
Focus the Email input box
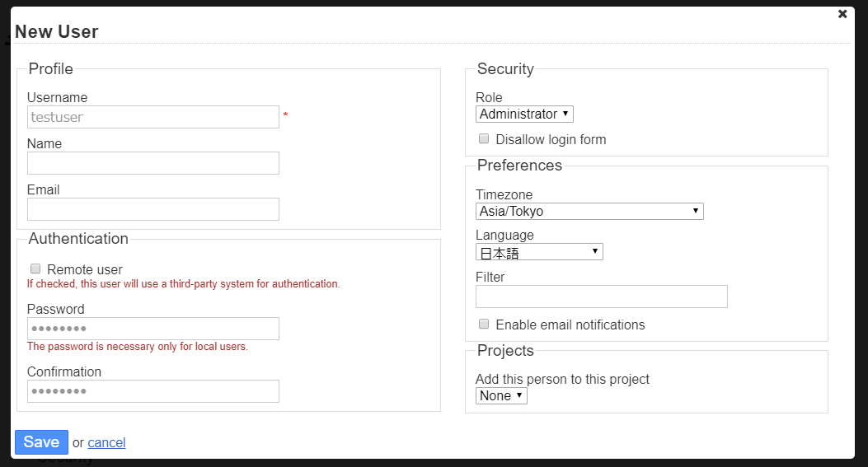coord(153,209)
